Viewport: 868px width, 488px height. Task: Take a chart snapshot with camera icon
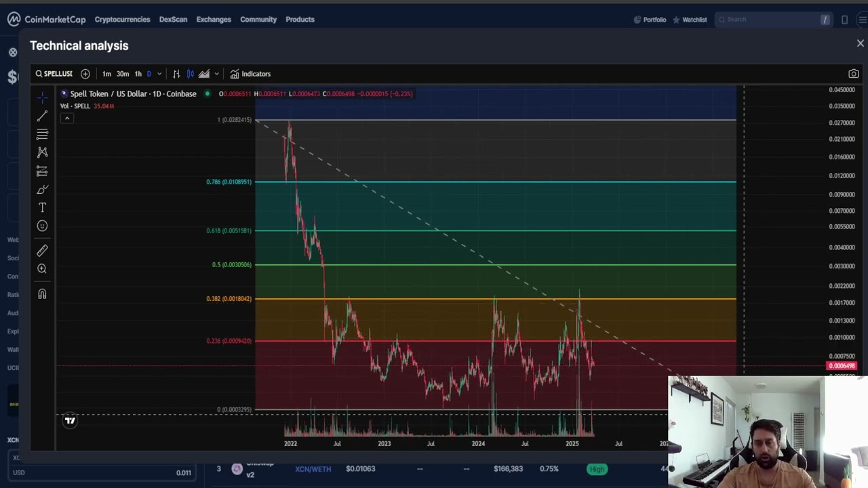click(854, 74)
